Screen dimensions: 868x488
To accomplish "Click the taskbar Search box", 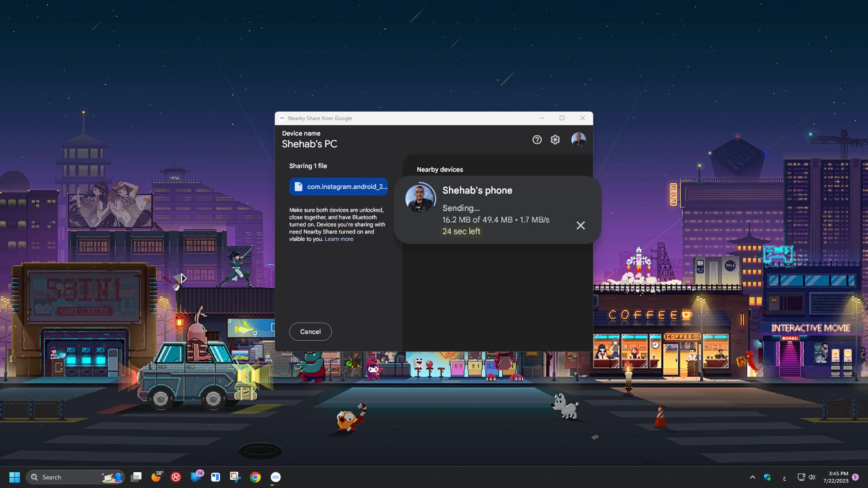I will coord(75,477).
